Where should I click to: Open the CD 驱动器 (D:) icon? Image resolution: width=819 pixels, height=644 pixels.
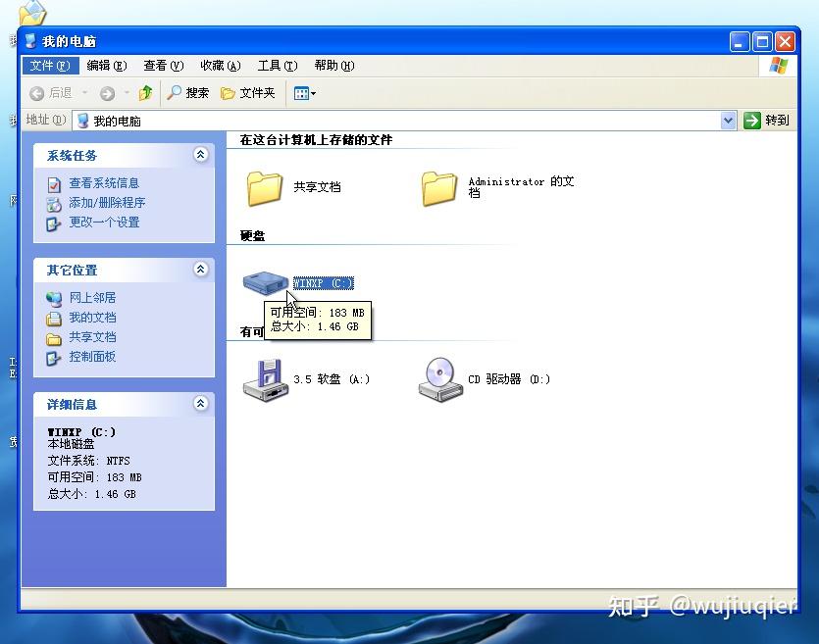[440, 377]
